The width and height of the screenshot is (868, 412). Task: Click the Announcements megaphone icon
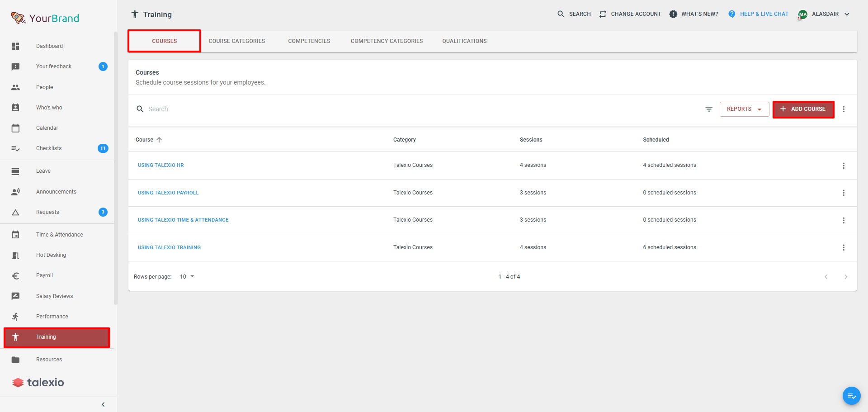tap(15, 192)
